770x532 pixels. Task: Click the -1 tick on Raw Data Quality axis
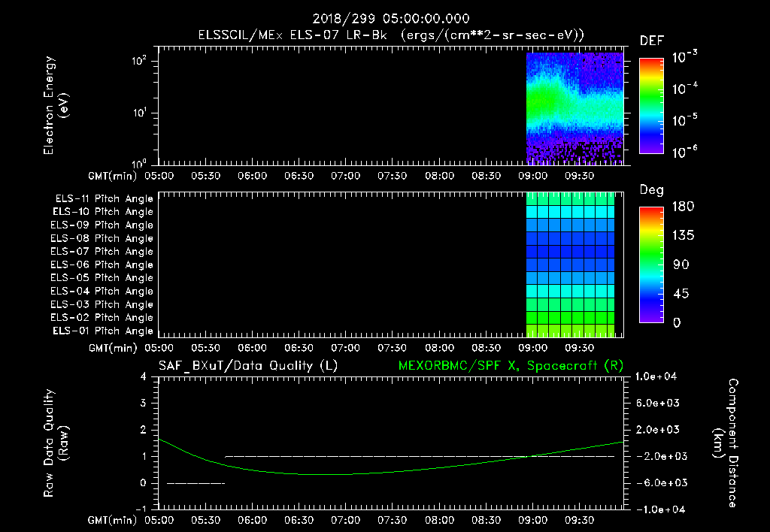coord(141,509)
